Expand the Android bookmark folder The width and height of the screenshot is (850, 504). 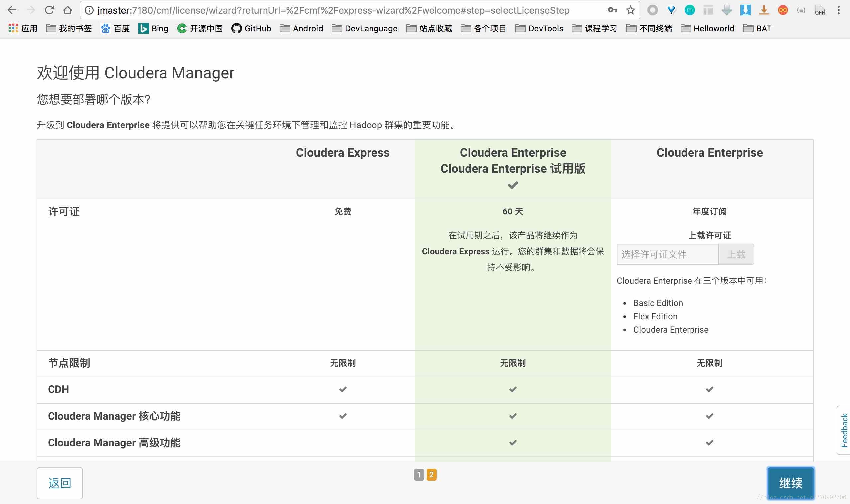301,28
